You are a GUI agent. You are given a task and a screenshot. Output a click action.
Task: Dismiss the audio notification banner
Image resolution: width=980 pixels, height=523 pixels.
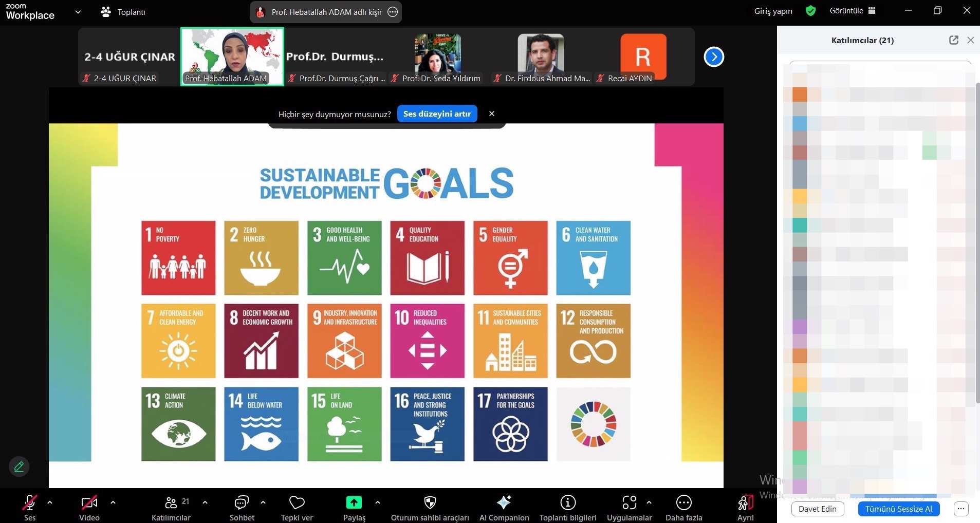point(492,114)
